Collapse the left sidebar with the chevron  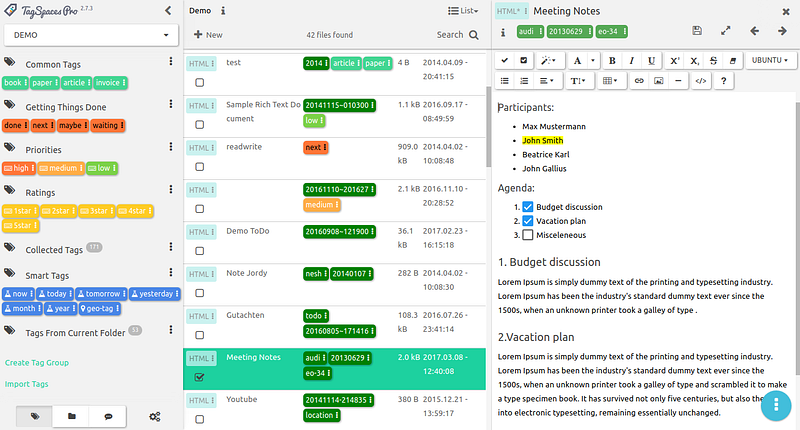point(168,11)
